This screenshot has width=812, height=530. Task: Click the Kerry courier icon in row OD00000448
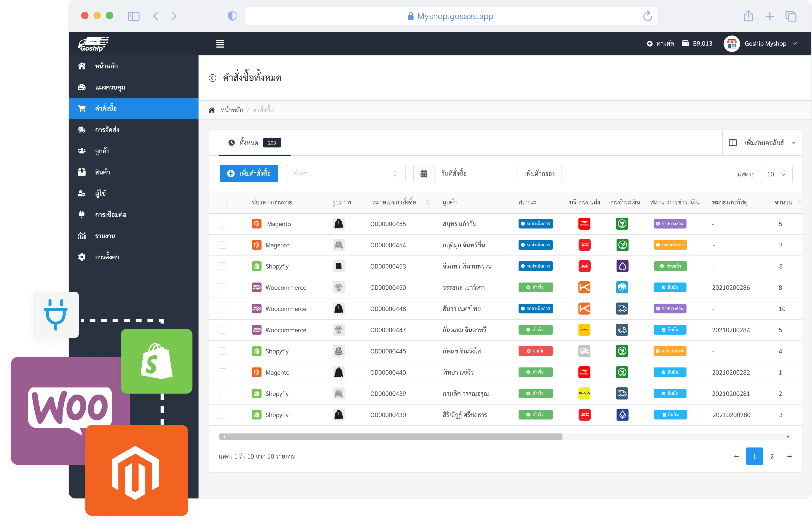point(584,308)
